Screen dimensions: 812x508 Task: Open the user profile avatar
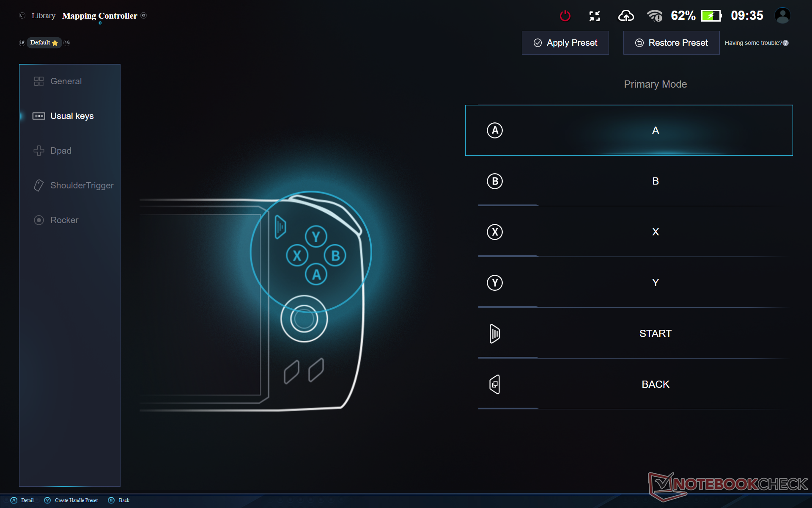point(782,16)
